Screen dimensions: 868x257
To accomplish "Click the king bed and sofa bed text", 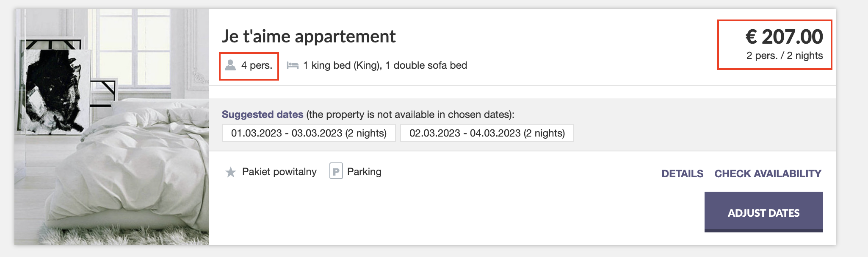I will tap(385, 65).
